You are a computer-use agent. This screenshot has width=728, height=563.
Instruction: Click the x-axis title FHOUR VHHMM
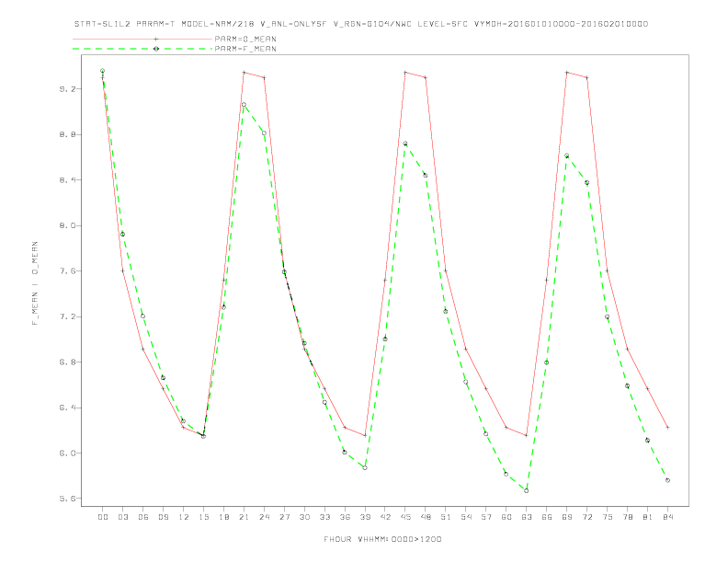382,539
